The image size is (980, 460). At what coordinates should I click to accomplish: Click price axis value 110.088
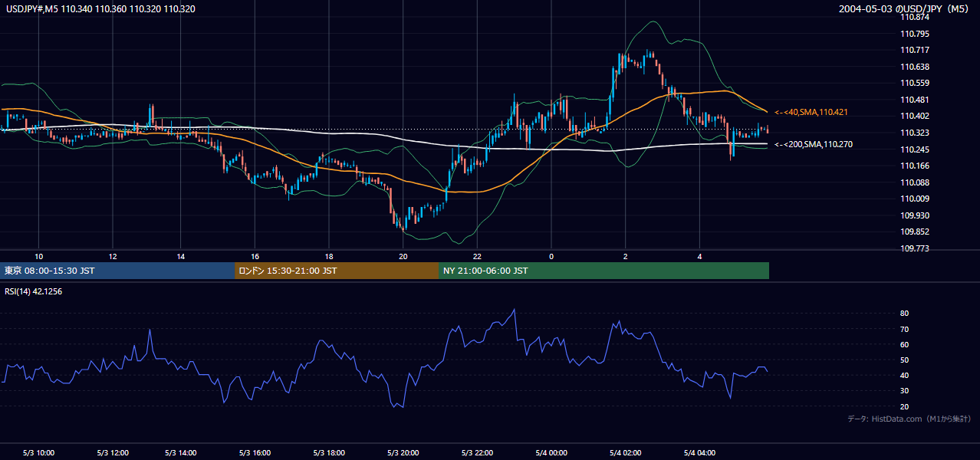click(915, 182)
